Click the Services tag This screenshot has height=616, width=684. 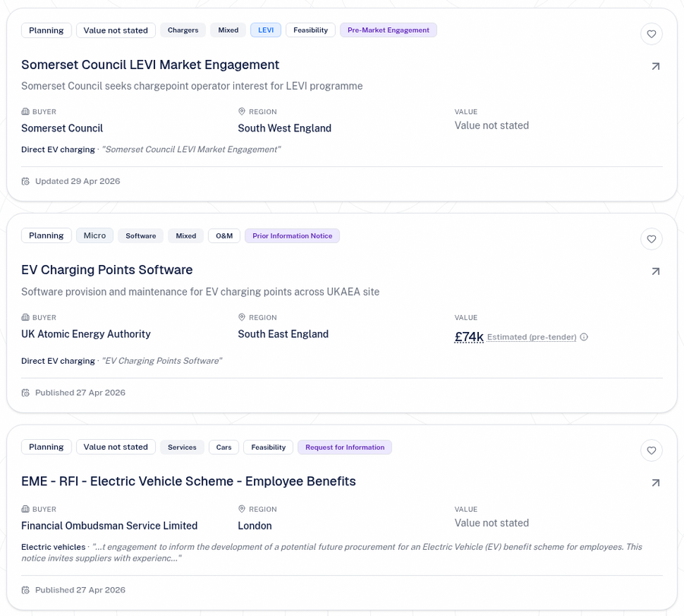(x=182, y=447)
